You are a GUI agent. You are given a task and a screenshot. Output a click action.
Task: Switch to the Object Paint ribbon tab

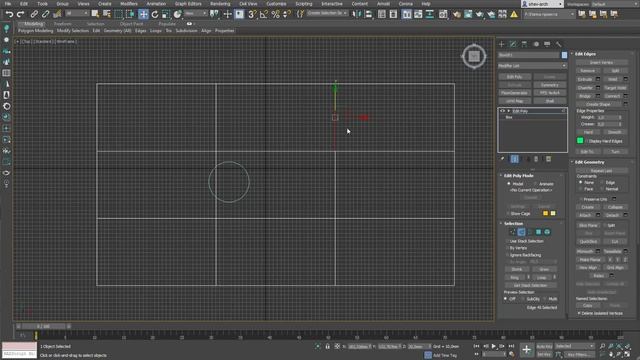coord(131,24)
